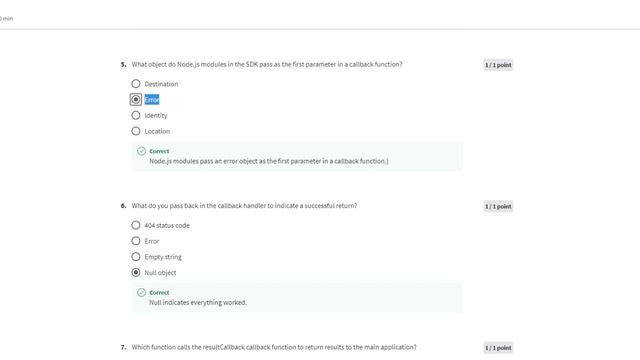640x360 pixels.
Task: Click question 7 text about resultCallback
Action: (x=274, y=347)
